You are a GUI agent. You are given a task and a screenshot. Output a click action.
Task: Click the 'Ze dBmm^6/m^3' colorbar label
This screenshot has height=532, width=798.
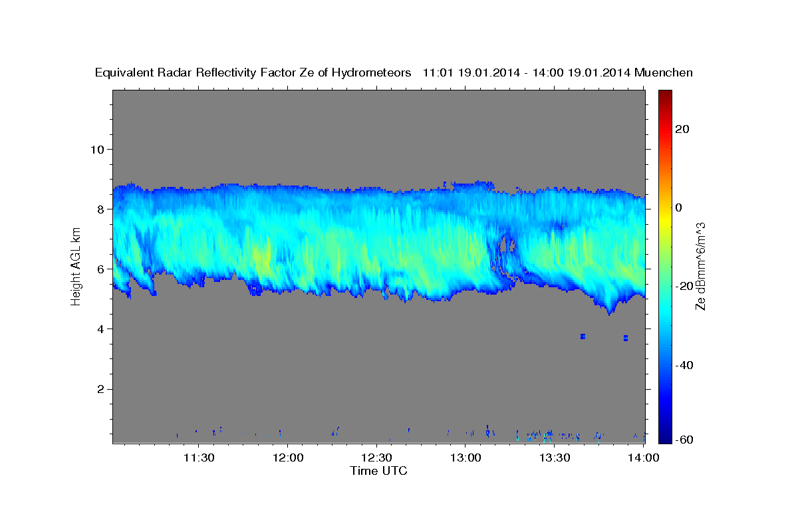[700, 266]
